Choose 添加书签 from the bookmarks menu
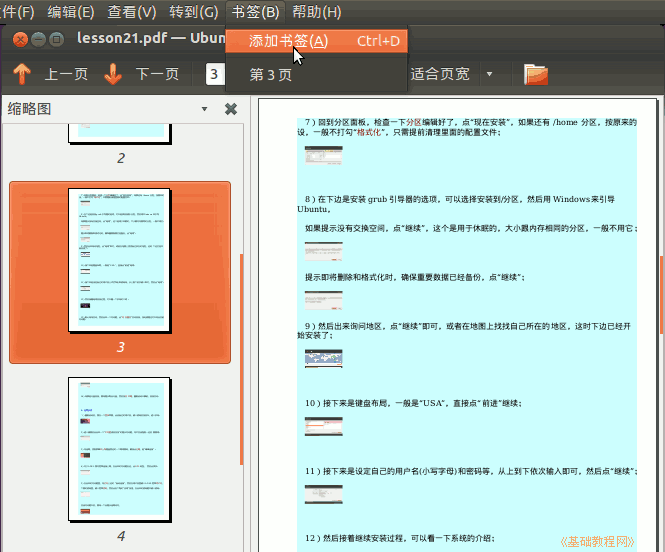Image resolution: width=665 pixels, height=552 pixels. (288, 41)
